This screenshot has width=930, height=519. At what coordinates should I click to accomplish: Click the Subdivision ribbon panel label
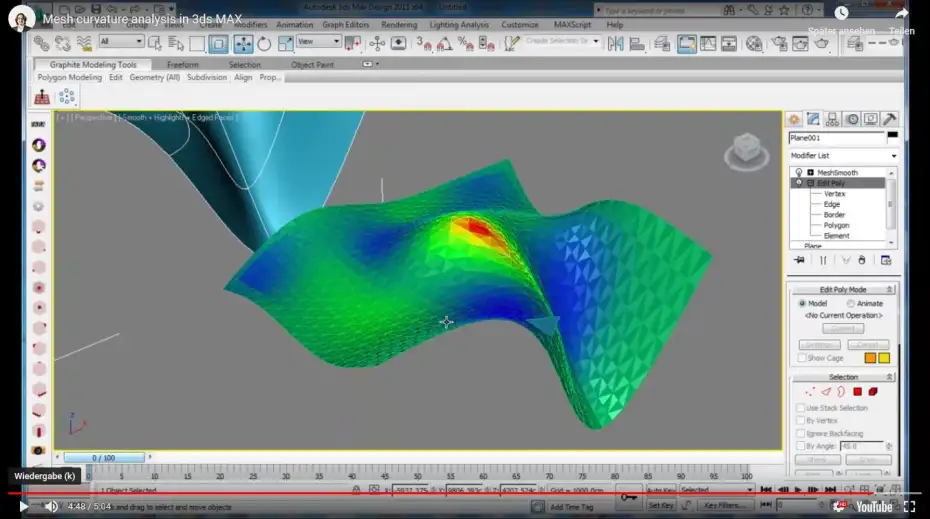point(207,77)
